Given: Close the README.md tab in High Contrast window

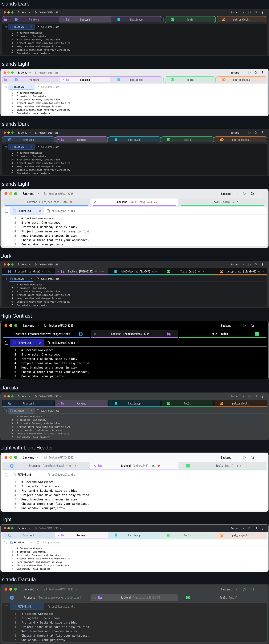Looking at the screenshot, I should coord(40,343).
